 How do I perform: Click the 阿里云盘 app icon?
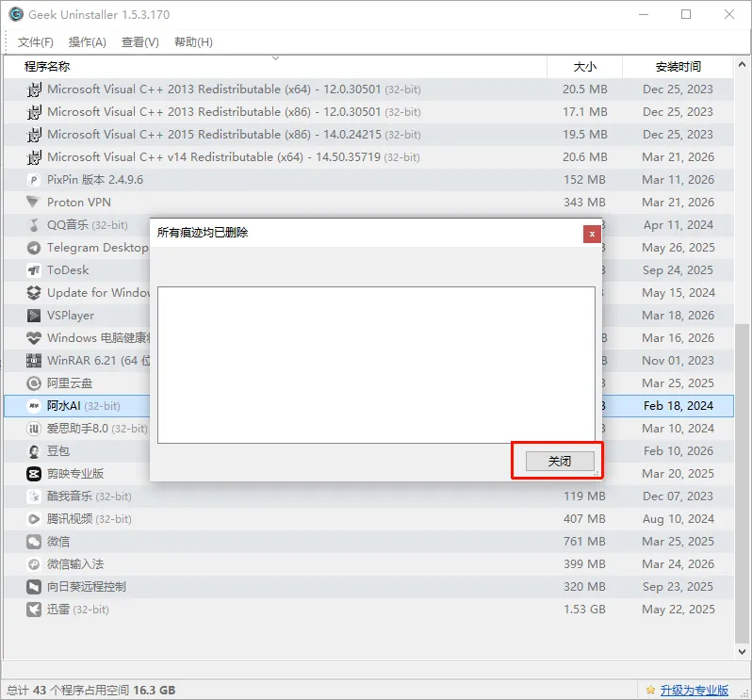pos(34,383)
